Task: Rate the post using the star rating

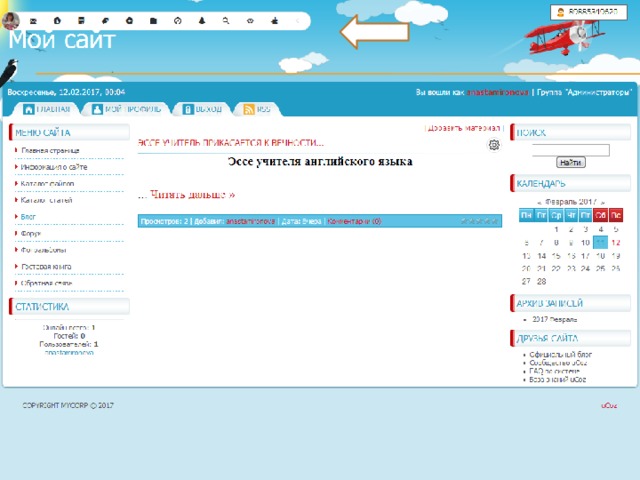Action: pyautogui.click(x=478, y=221)
